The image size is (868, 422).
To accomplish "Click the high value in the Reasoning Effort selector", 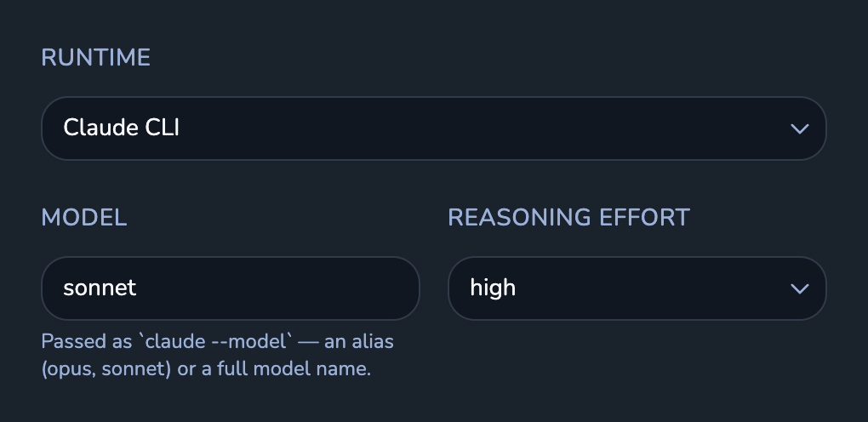I will pyautogui.click(x=493, y=288).
